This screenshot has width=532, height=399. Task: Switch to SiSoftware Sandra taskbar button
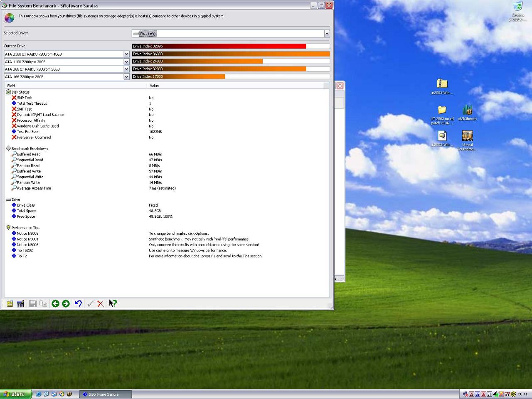click(106, 394)
